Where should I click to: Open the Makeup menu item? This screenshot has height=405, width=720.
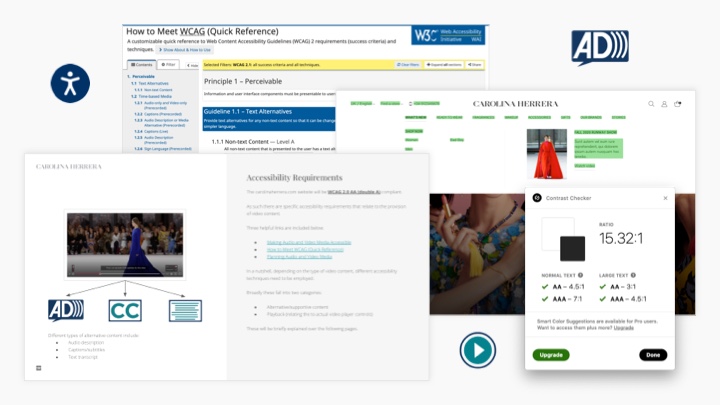click(511, 118)
